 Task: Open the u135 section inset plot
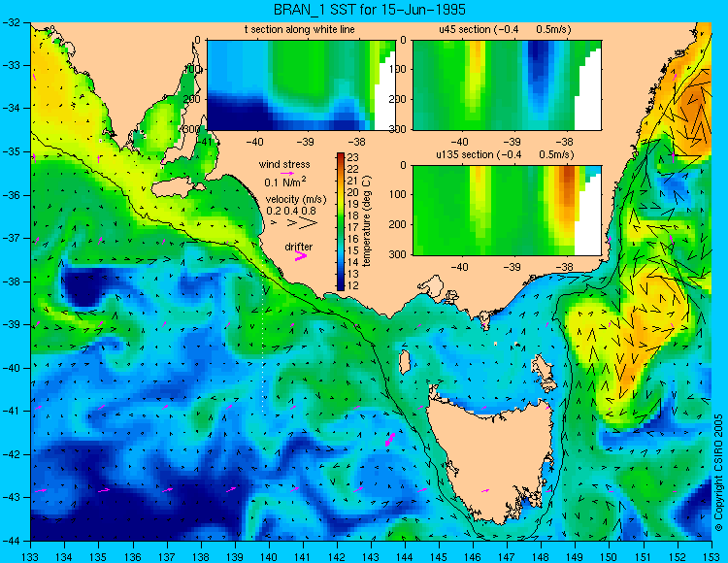(507, 211)
